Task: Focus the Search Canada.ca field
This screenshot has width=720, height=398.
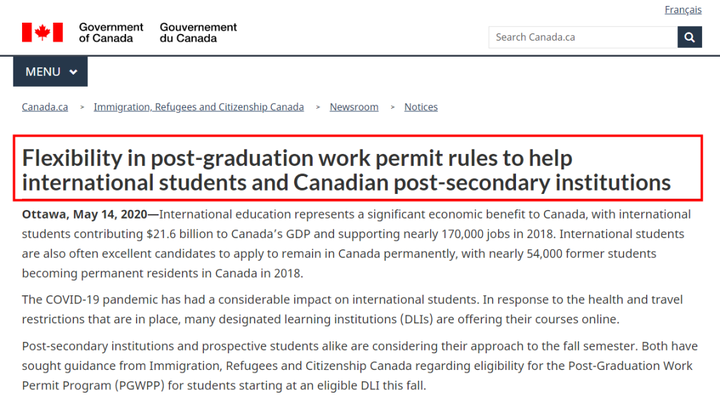Action: tap(583, 37)
